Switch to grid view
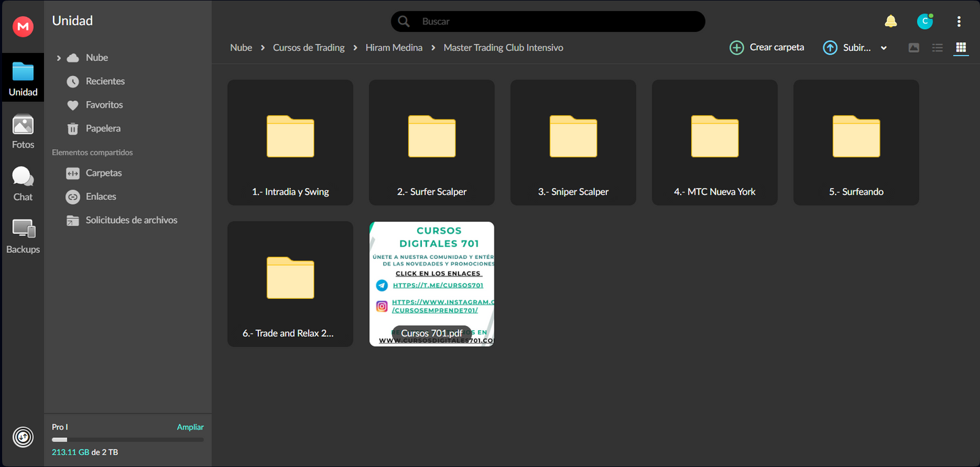This screenshot has height=467, width=980. coord(960,47)
